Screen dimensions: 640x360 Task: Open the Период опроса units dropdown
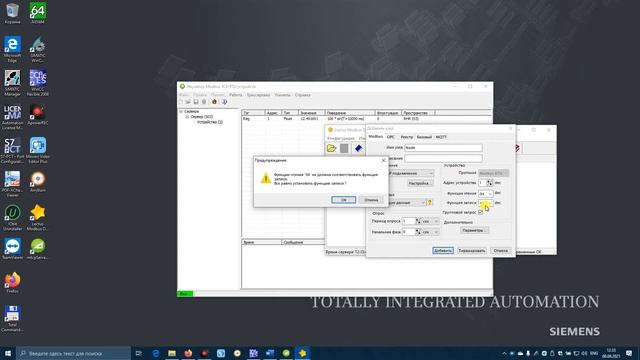click(x=430, y=221)
